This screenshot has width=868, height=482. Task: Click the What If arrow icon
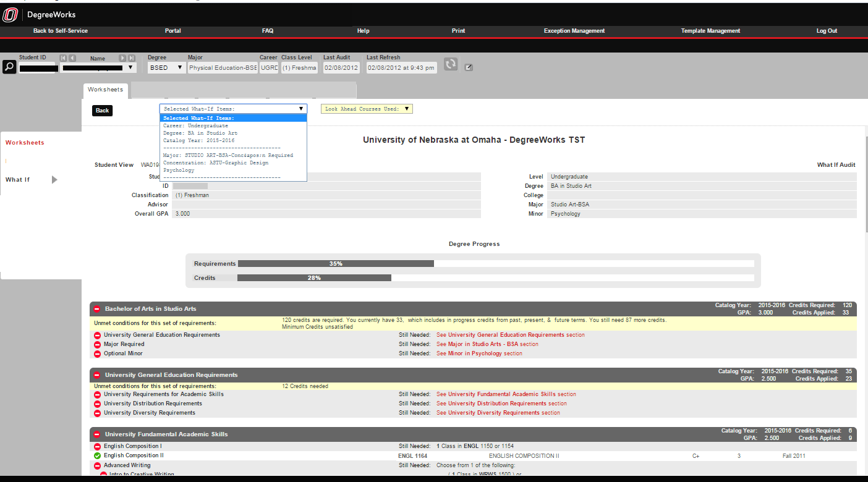54,180
